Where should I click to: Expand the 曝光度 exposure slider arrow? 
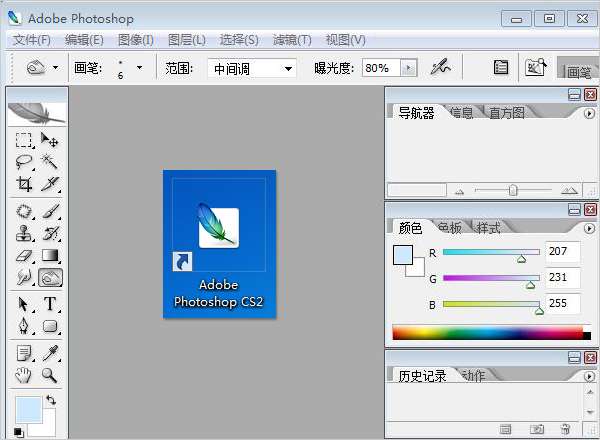point(408,68)
